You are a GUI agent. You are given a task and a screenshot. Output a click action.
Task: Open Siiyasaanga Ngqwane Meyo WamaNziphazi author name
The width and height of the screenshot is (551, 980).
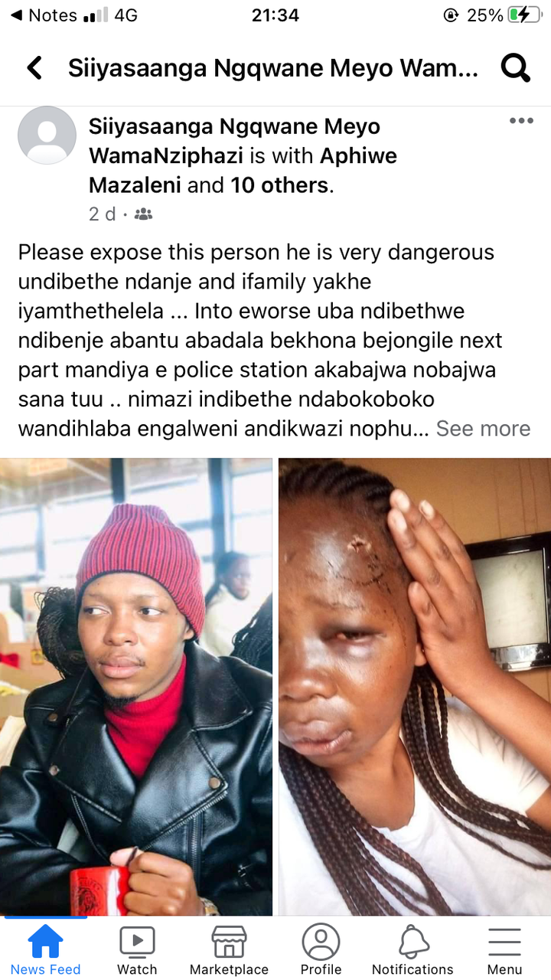point(234,141)
